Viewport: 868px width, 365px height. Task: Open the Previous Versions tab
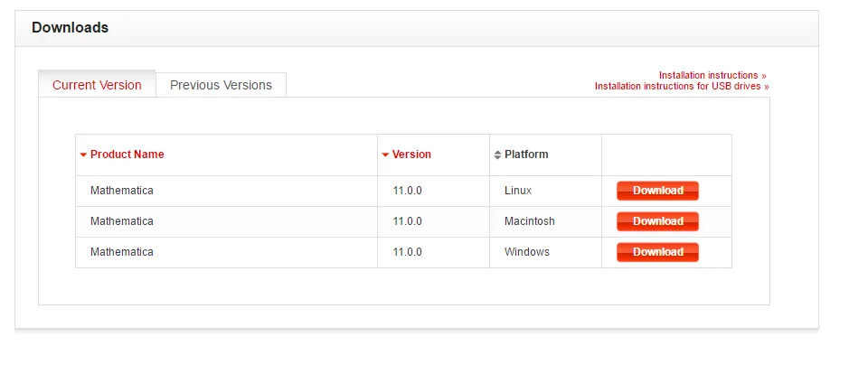click(x=221, y=85)
